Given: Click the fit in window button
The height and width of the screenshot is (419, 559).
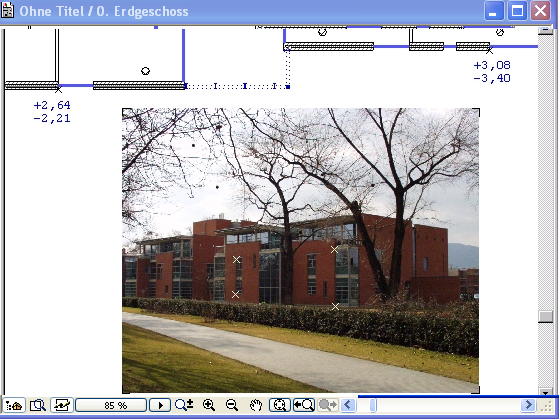Looking at the screenshot, I should tap(280, 405).
